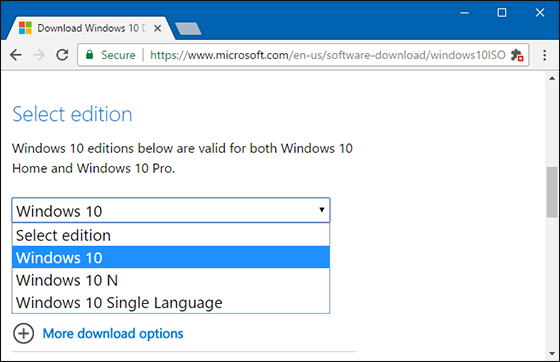560x362 pixels.
Task: Click the browser back arrow
Action: coord(16,55)
